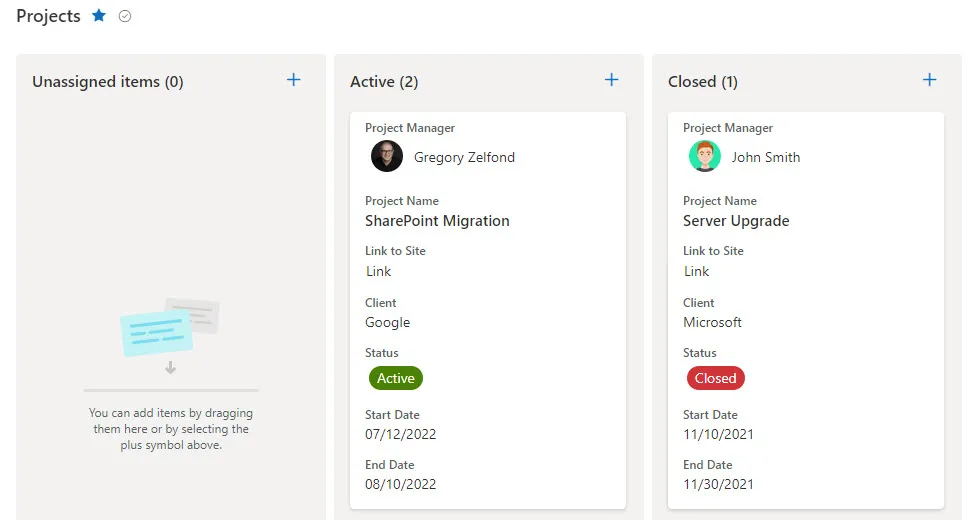Click the Closed (1) column header
Image resolution: width=973 pixels, height=520 pixels.
pos(702,82)
